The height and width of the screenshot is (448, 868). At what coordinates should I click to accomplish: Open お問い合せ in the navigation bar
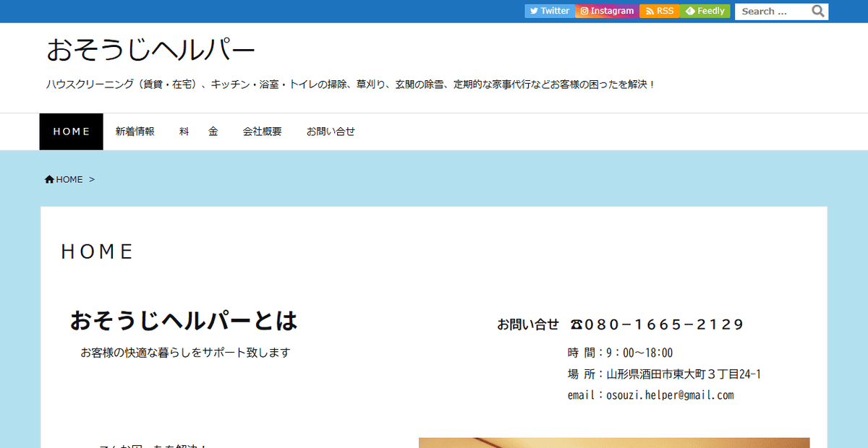[331, 132]
